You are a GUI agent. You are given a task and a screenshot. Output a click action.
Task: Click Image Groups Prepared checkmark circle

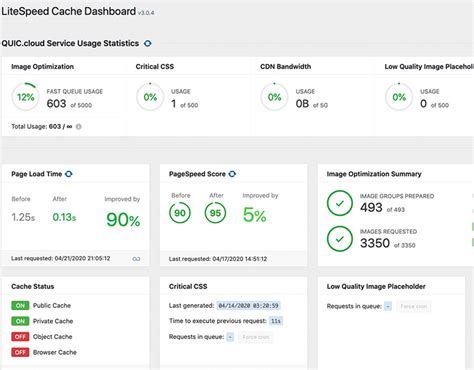(x=340, y=203)
